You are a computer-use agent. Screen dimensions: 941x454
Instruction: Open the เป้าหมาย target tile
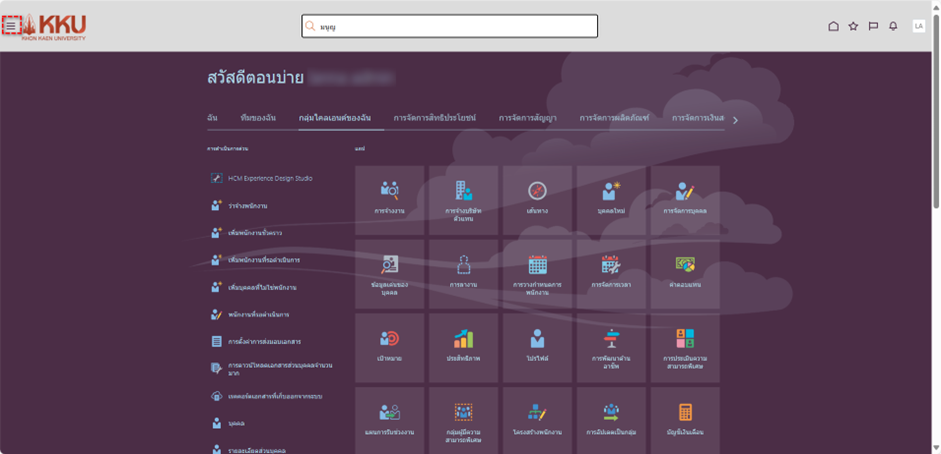390,346
